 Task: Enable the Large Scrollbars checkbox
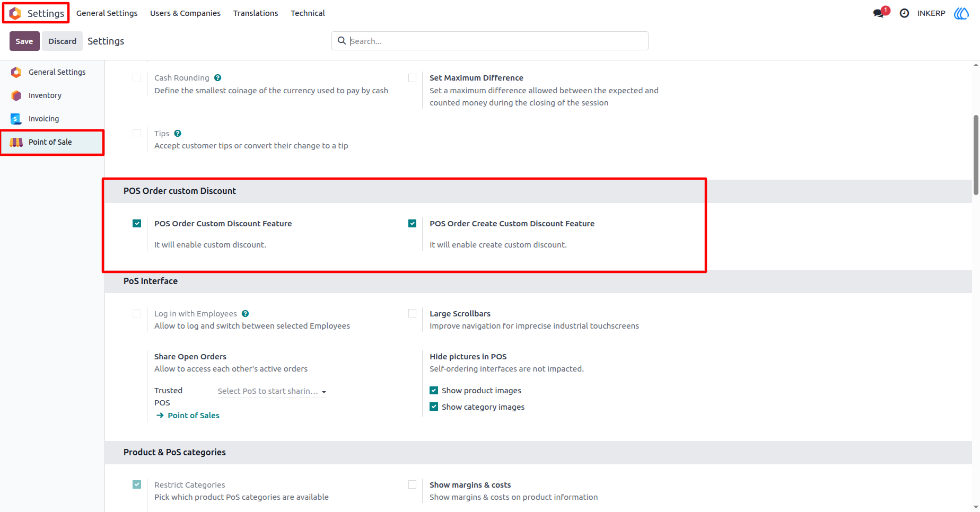point(412,314)
